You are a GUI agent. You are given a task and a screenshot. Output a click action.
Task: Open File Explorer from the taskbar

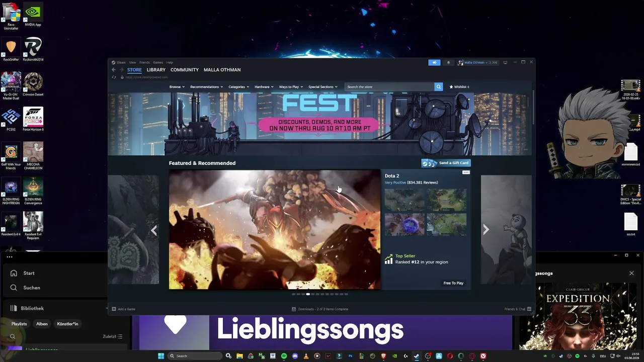[239, 356]
